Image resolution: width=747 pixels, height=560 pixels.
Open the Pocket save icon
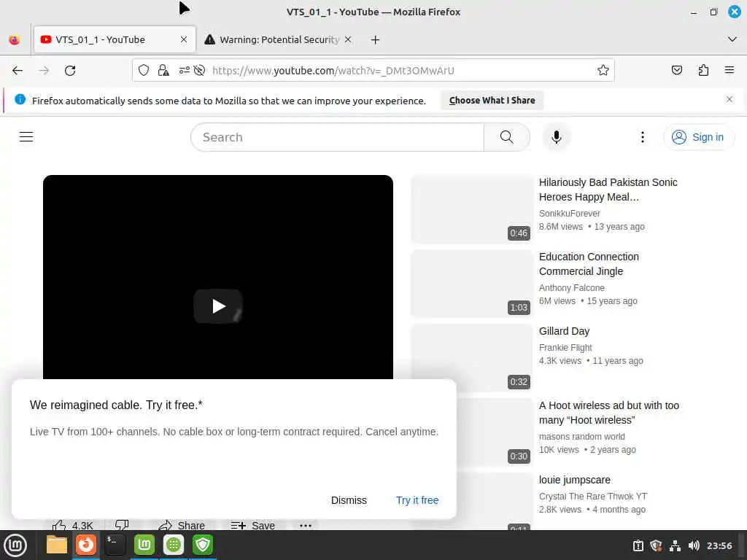676,71
